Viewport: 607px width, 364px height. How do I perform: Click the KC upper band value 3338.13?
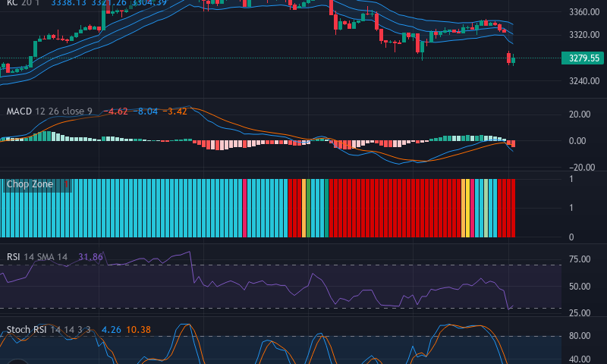coord(68,3)
